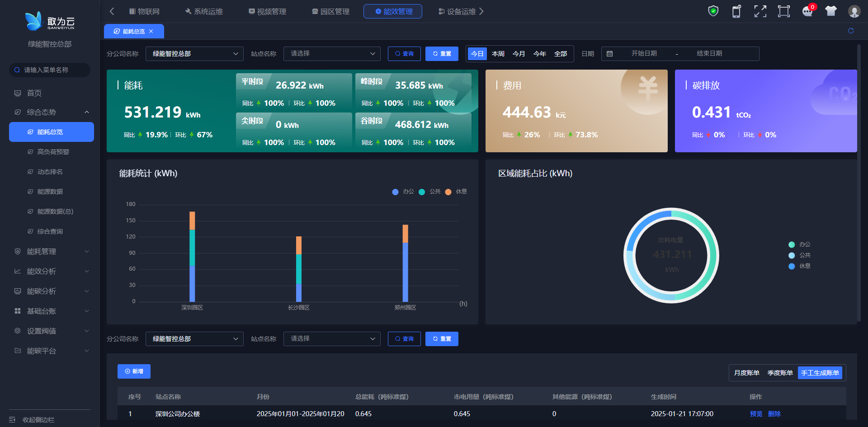This screenshot has height=427, width=868.
Task: Click the 预览 link in the table row
Action: [x=756, y=414]
